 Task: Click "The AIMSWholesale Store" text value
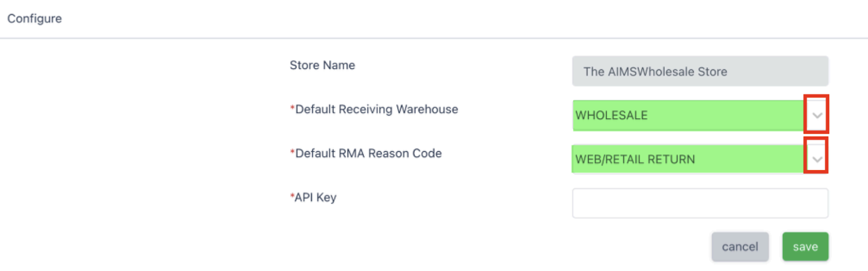[655, 72]
